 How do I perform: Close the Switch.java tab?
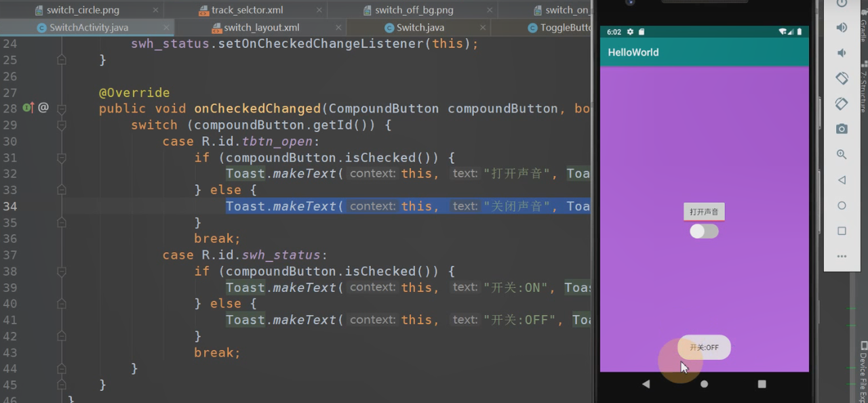tap(483, 28)
